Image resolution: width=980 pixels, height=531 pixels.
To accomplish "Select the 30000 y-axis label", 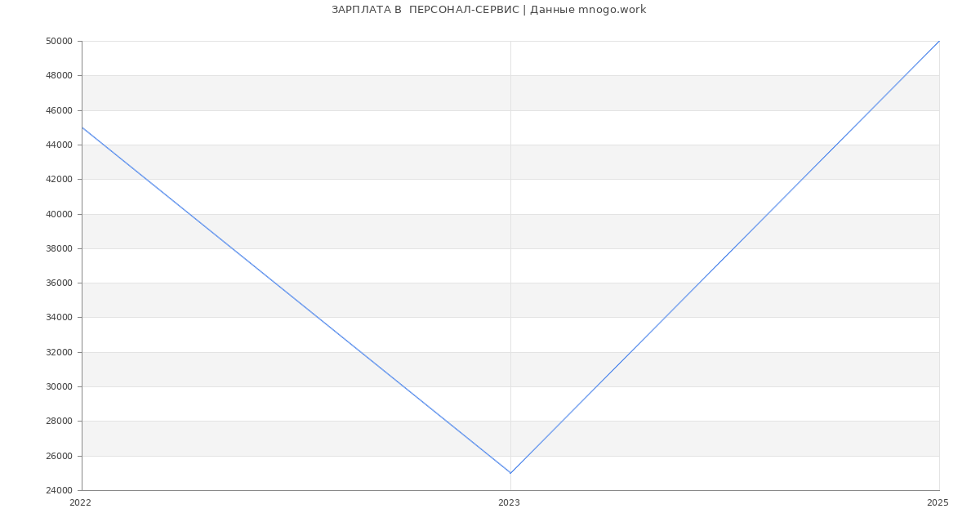I will 60,387.
